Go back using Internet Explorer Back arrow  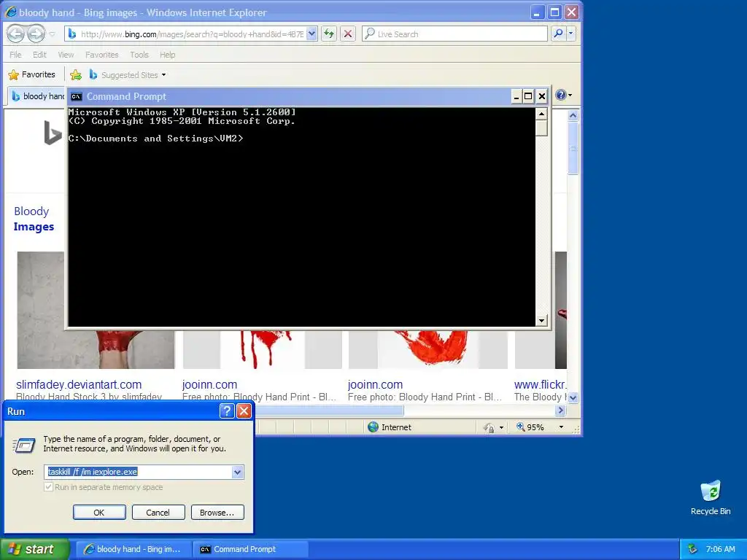[16, 34]
